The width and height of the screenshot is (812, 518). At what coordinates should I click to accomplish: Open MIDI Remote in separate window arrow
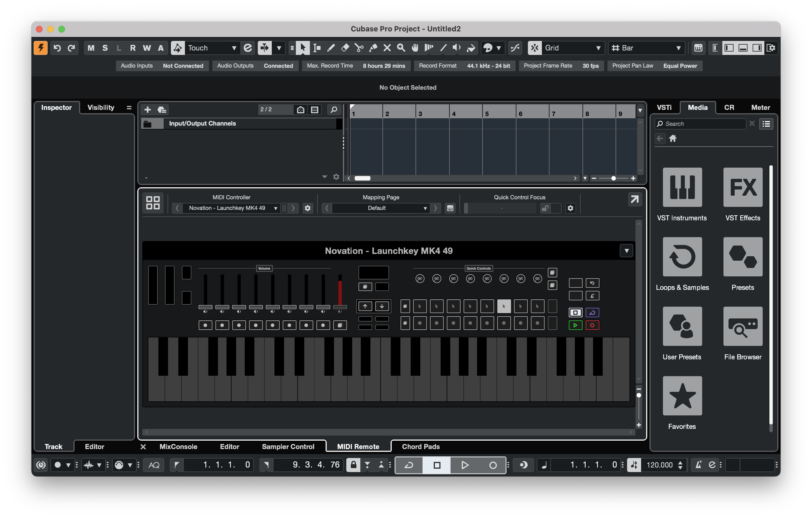tap(634, 199)
